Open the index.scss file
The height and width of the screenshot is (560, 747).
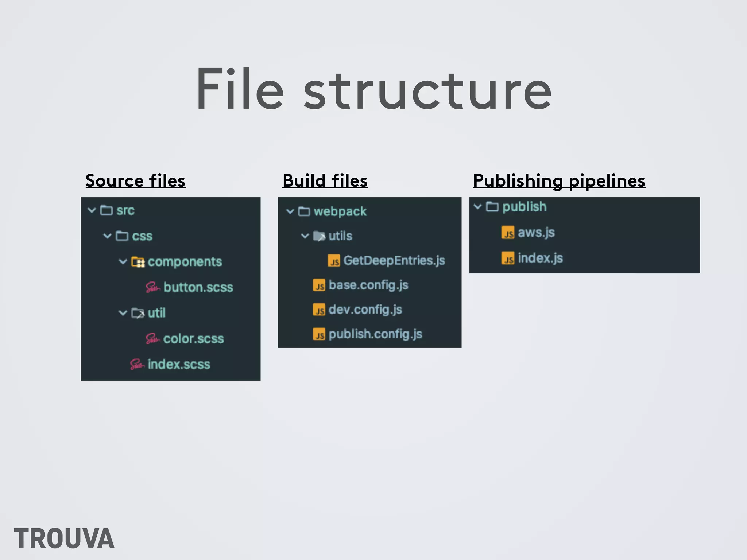(179, 364)
